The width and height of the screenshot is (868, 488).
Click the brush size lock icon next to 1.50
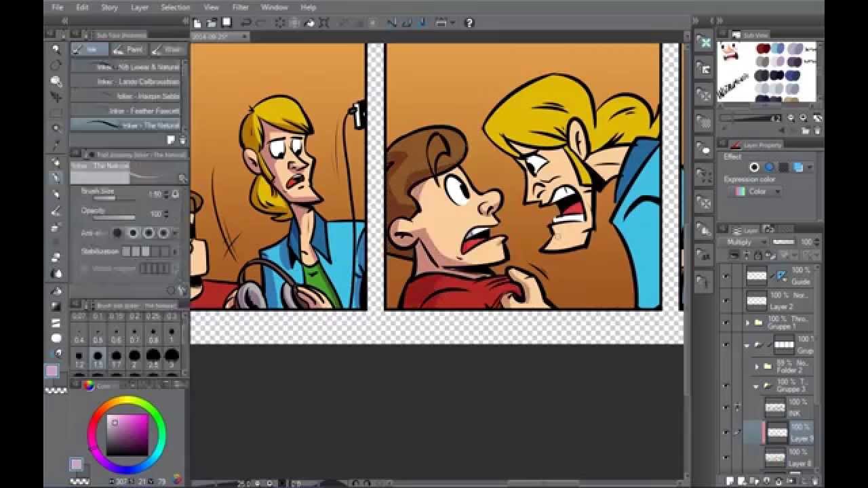tap(176, 194)
